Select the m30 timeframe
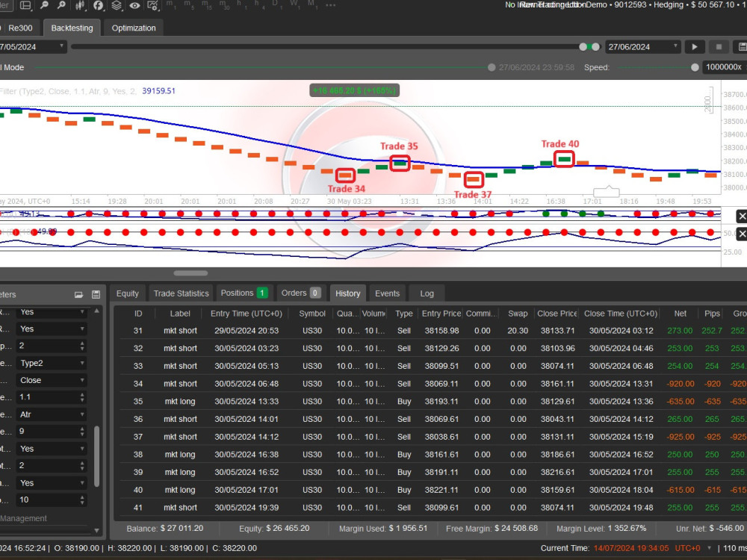 224,4
